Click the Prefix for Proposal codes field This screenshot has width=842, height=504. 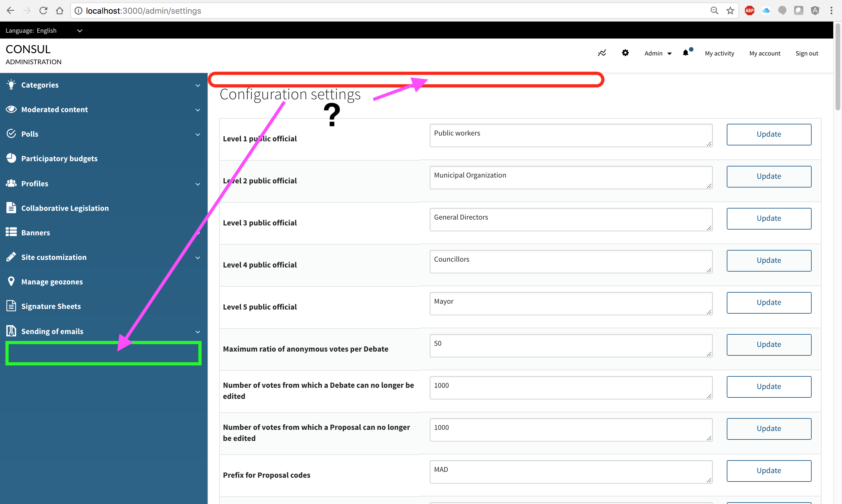click(x=570, y=472)
